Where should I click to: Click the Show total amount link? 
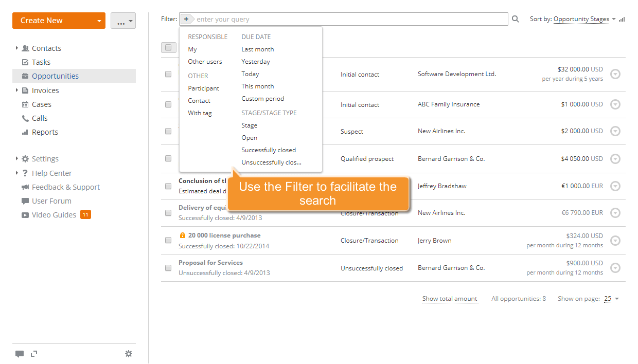[x=450, y=299]
